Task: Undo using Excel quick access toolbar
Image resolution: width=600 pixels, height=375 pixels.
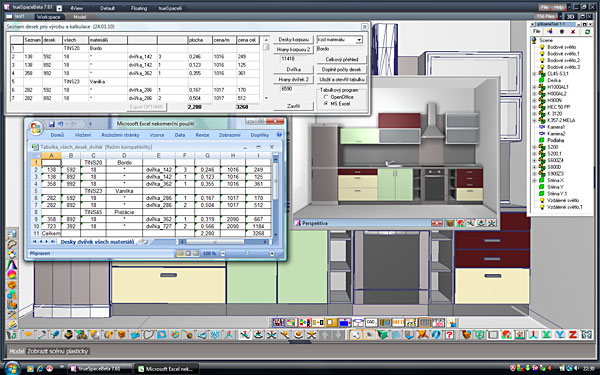Action: (x=60, y=124)
